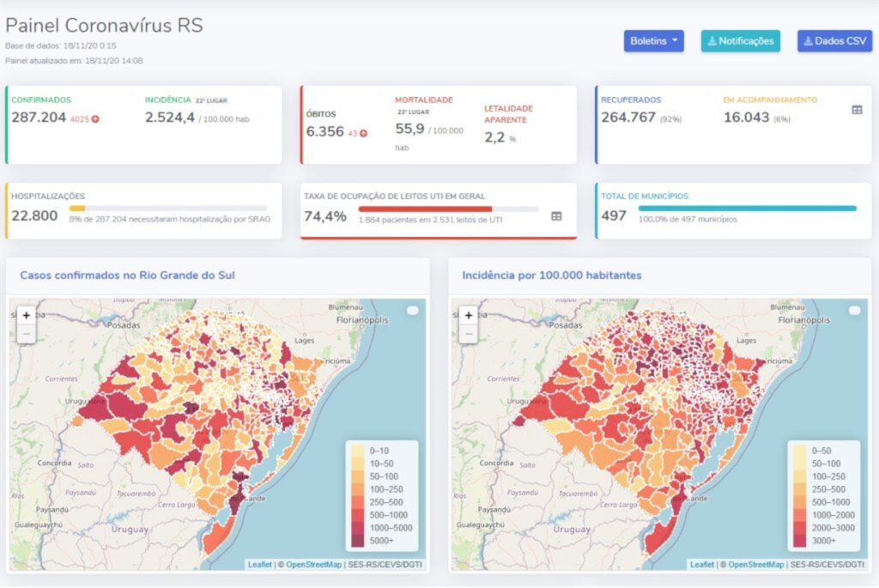Click the Hospitalizações yellow progress bar

(x=77, y=208)
